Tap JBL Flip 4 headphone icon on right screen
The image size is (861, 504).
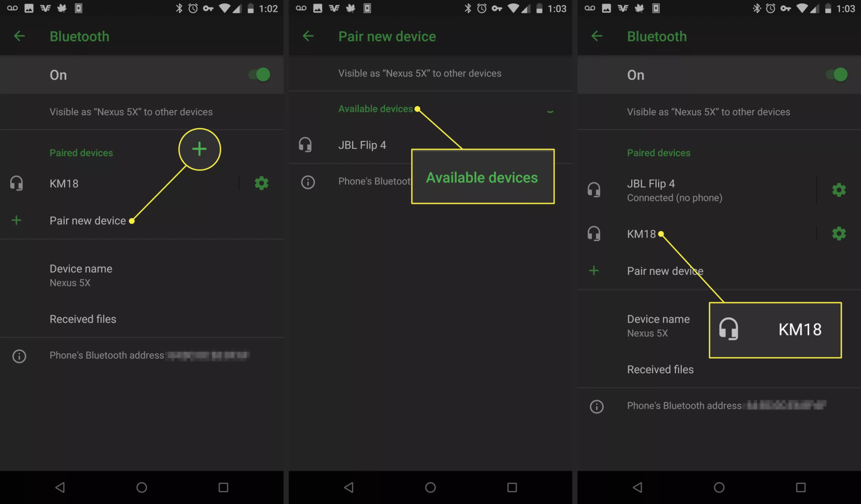[x=594, y=190]
